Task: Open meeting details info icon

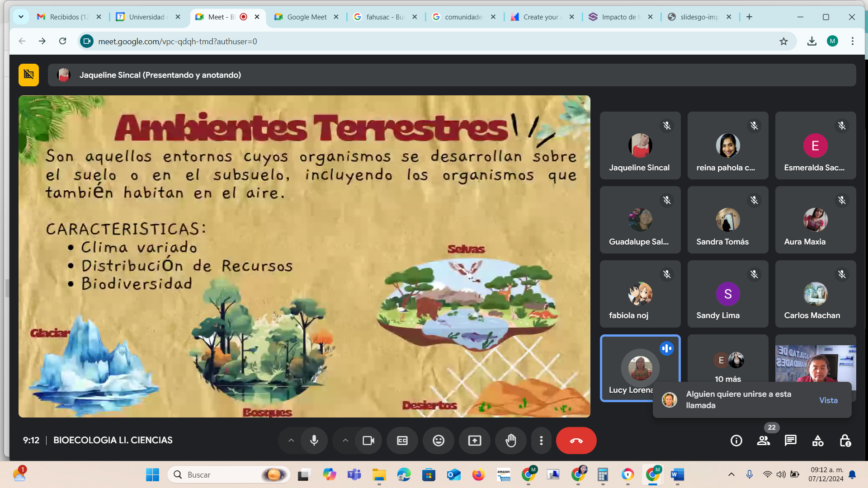Action: coord(736,441)
